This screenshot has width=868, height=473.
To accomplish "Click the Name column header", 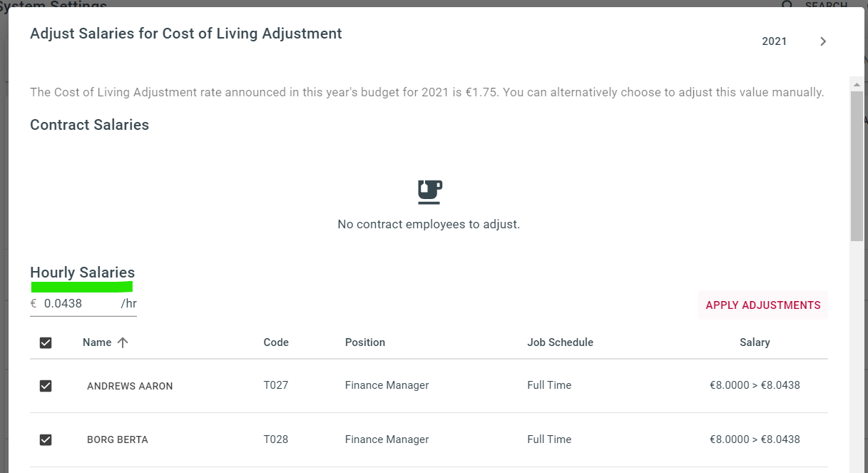I will point(97,342).
